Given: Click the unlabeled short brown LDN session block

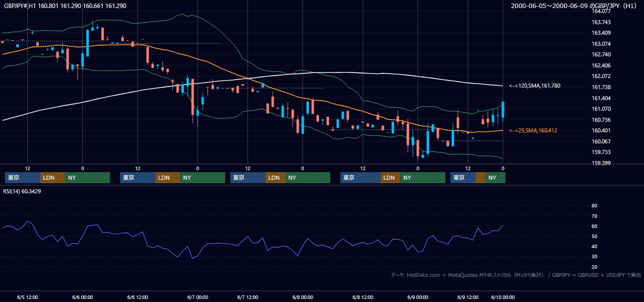Looking at the screenshot, I should point(480,178).
